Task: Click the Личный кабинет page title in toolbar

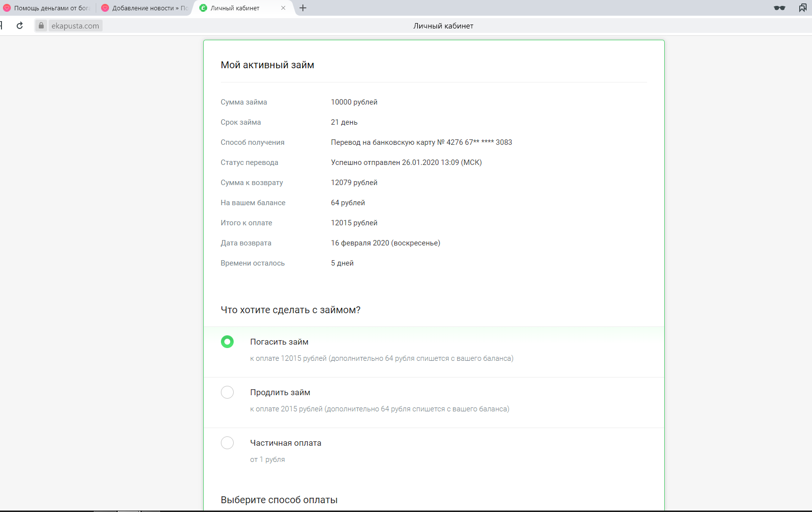Action: (x=443, y=26)
